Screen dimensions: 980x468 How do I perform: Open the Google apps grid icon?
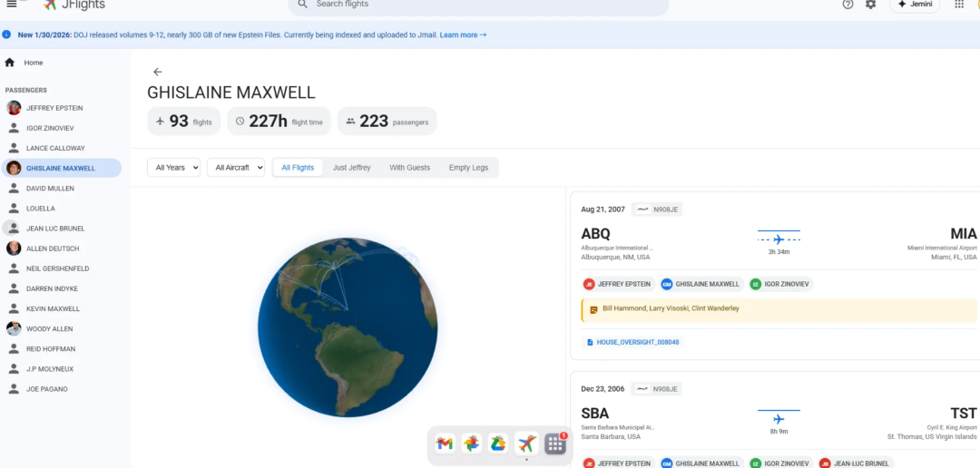click(959, 5)
